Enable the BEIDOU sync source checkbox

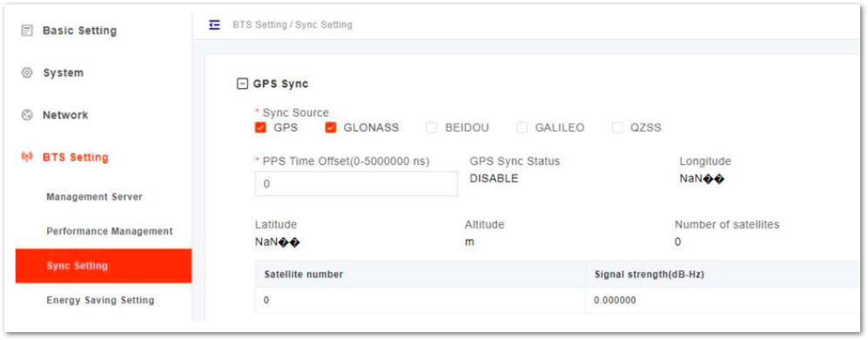click(432, 127)
